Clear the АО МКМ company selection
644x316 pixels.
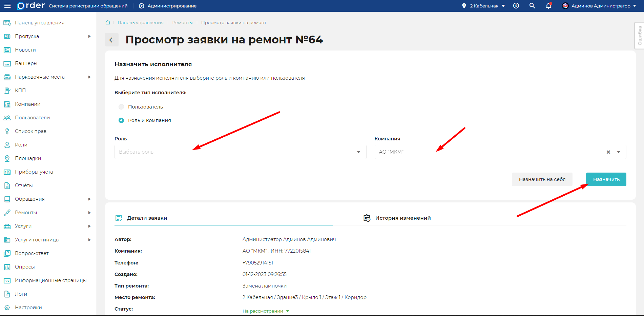[x=608, y=152]
